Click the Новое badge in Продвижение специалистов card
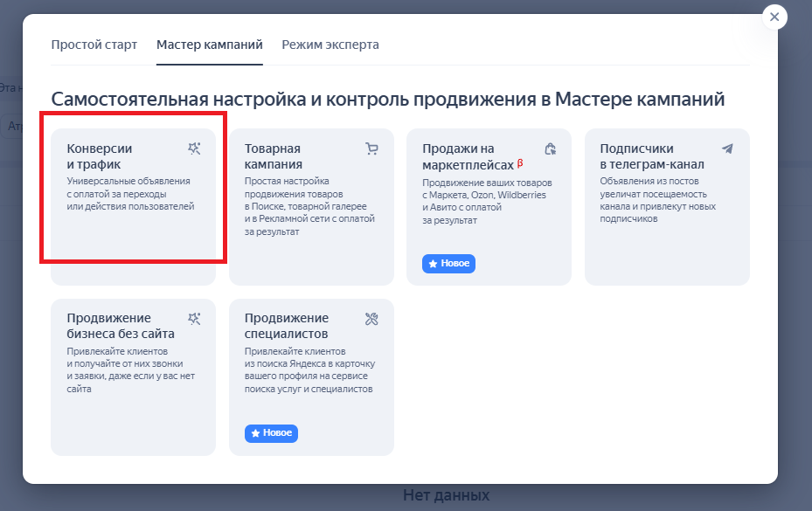 pos(271,433)
